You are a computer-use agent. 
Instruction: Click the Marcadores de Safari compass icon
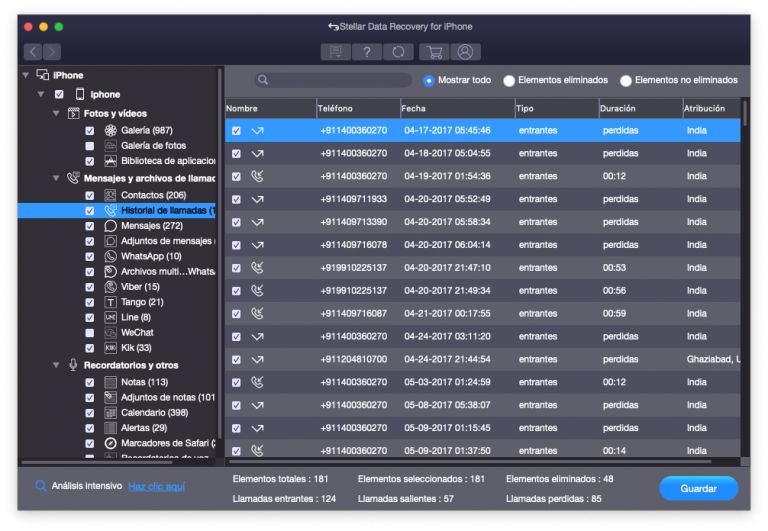click(111, 443)
